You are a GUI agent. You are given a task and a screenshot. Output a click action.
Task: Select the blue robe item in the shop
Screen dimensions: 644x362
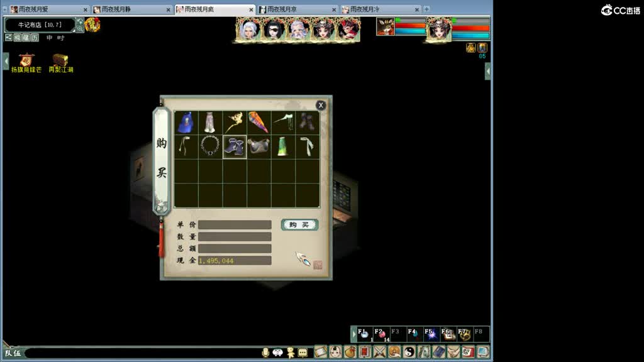(x=186, y=123)
